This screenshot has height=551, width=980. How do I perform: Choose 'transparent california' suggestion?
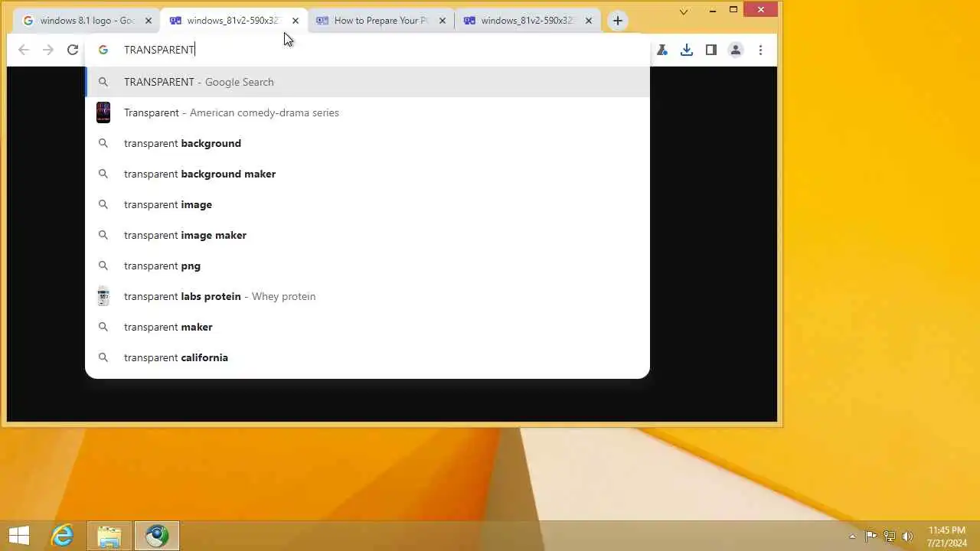click(367, 357)
